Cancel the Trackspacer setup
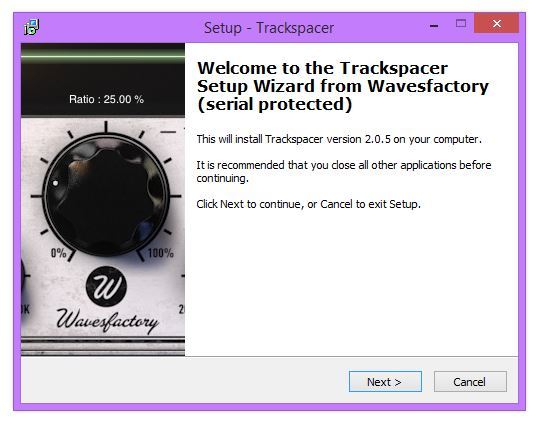Screen dimensions: 538x422 [x=470, y=381]
